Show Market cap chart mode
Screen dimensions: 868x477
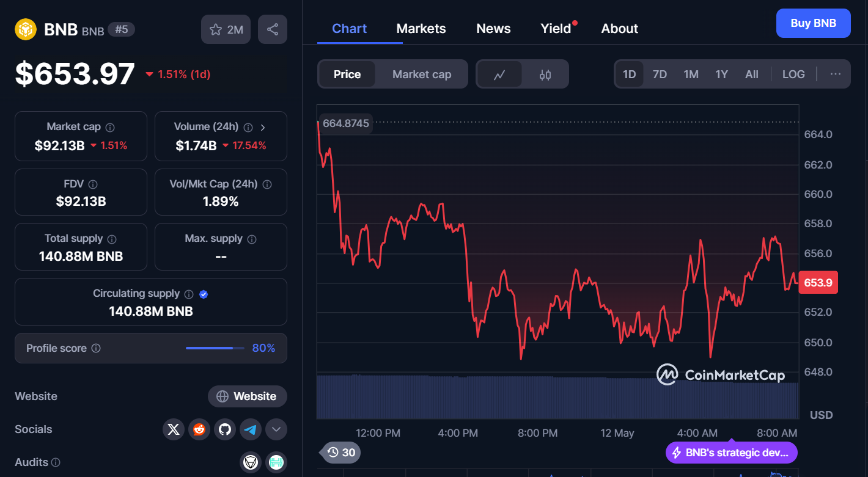pyautogui.click(x=422, y=75)
